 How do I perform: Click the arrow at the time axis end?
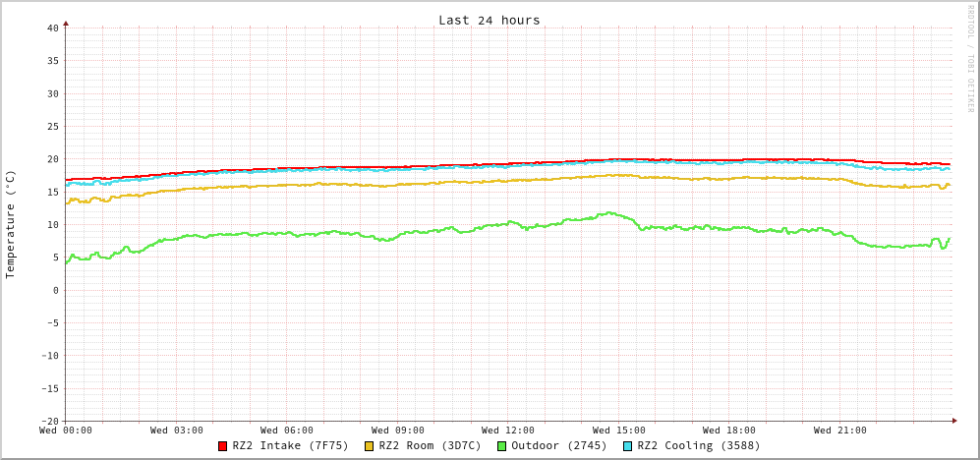coord(953,421)
